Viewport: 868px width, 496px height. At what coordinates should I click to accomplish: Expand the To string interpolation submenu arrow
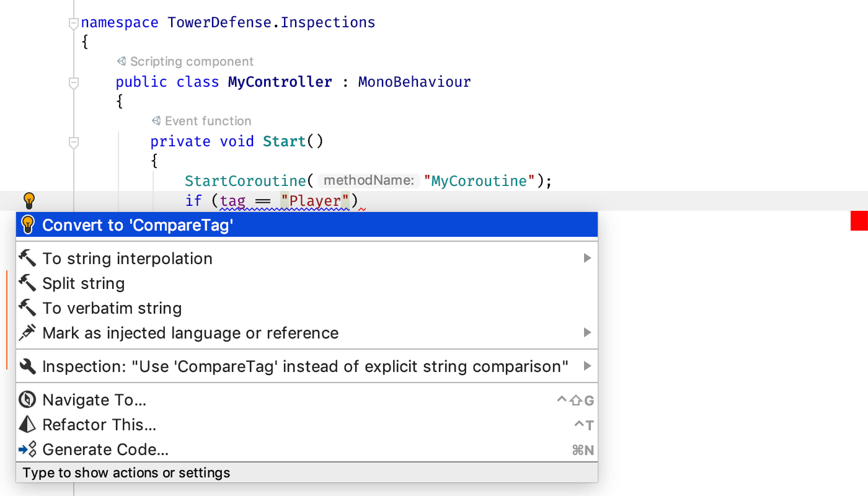pos(587,258)
